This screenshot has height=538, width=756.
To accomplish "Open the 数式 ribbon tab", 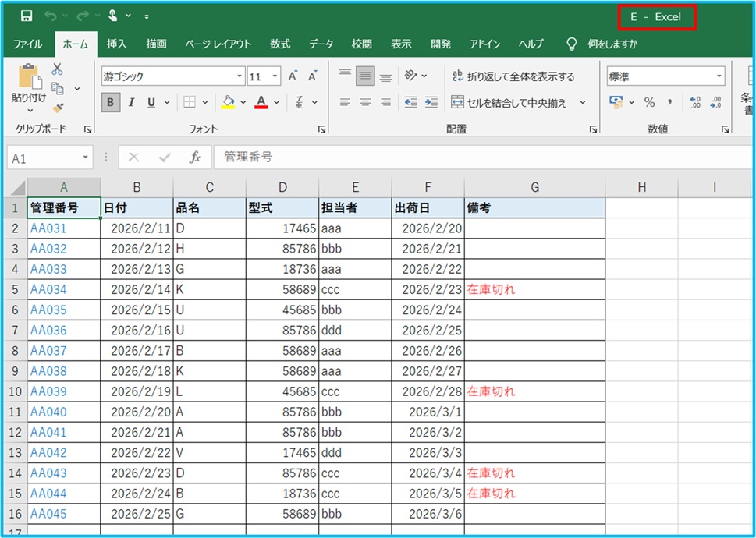I will 280,44.
